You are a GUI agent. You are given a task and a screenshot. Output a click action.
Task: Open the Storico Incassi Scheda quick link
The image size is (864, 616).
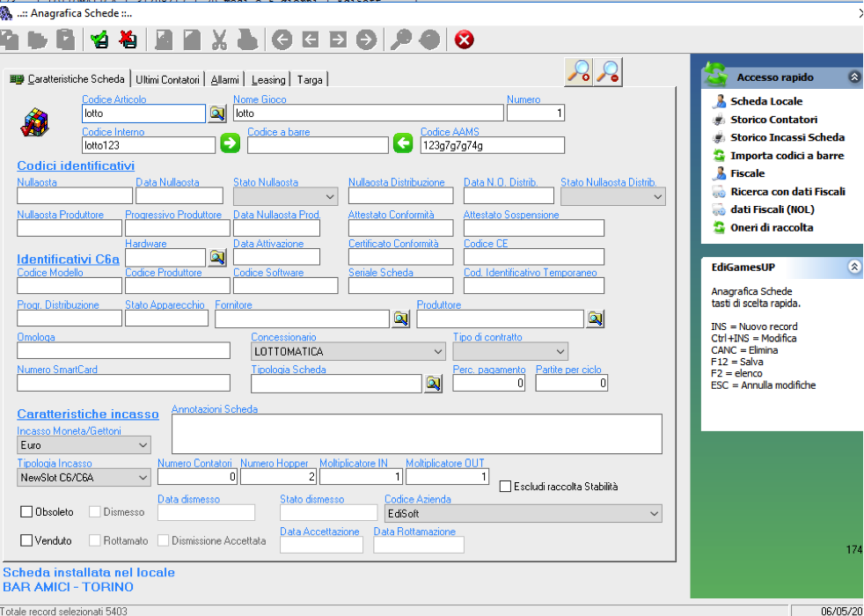point(787,137)
